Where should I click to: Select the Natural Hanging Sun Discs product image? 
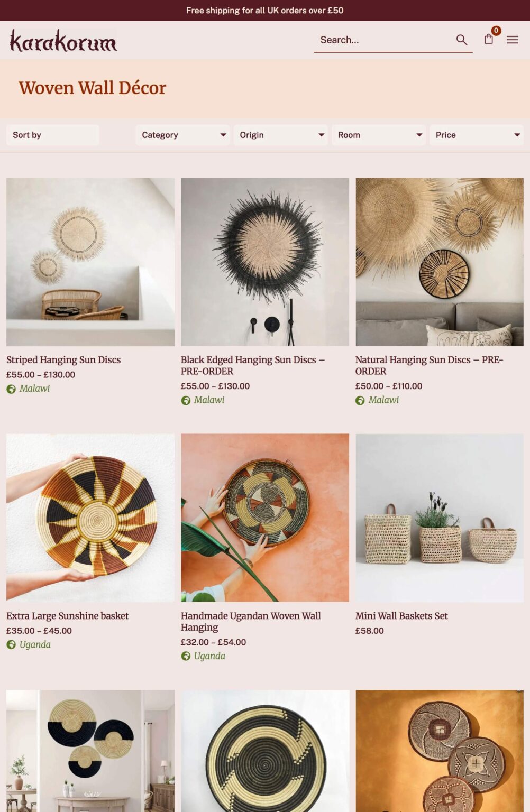click(x=440, y=262)
